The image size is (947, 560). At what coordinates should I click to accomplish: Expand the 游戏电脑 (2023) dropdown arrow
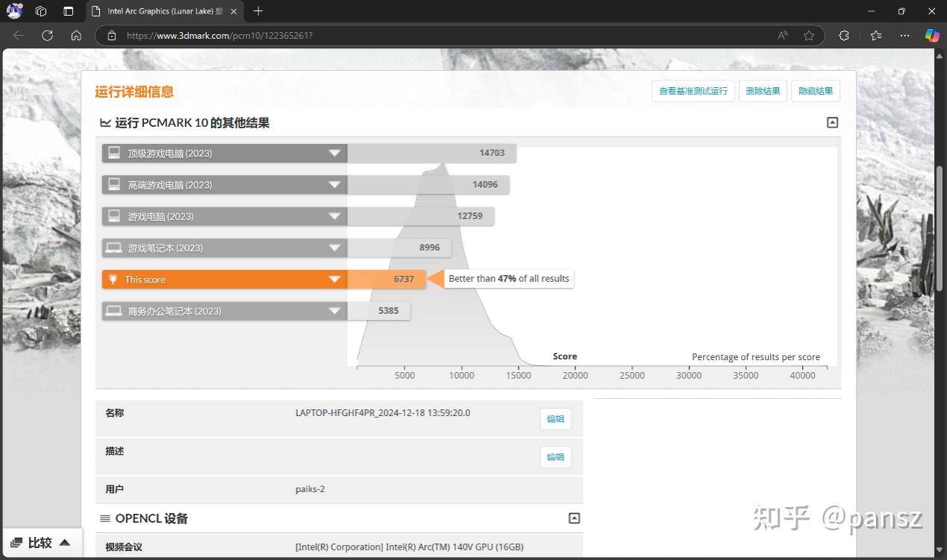pyautogui.click(x=334, y=216)
